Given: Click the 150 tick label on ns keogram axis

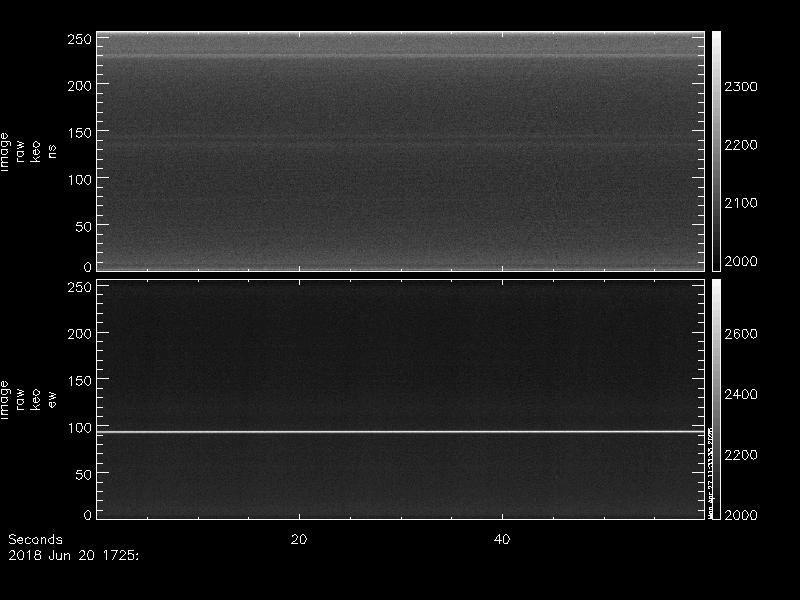Looking at the screenshot, I should click(79, 133).
